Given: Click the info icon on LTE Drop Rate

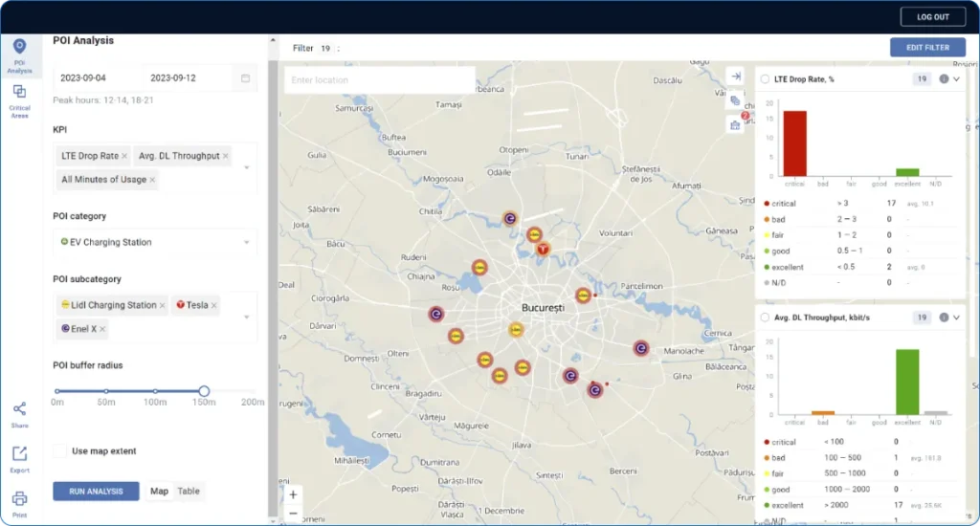Looking at the screenshot, I should click(944, 79).
